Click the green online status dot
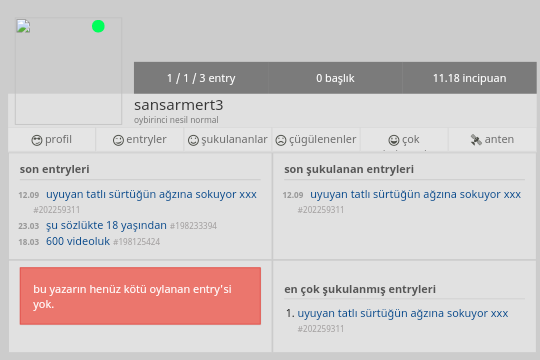 click(98, 26)
